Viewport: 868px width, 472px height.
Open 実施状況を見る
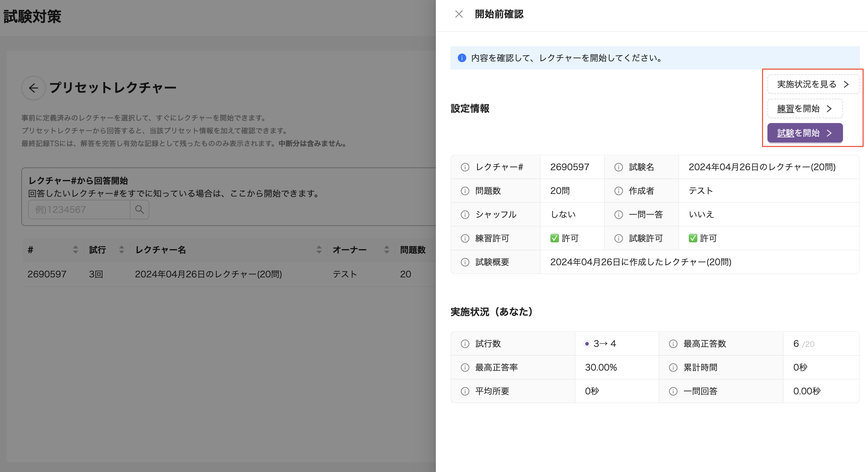(x=813, y=84)
